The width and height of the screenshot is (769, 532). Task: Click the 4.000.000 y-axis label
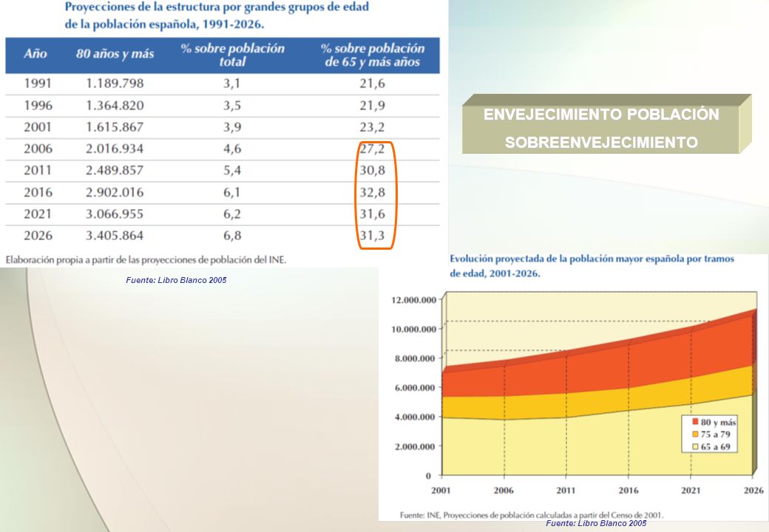coord(415,417)
